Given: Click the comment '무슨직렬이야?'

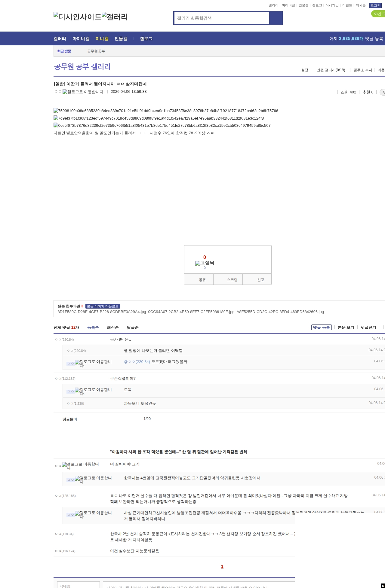Looking at the screenshot, I should tap(123, 379).
